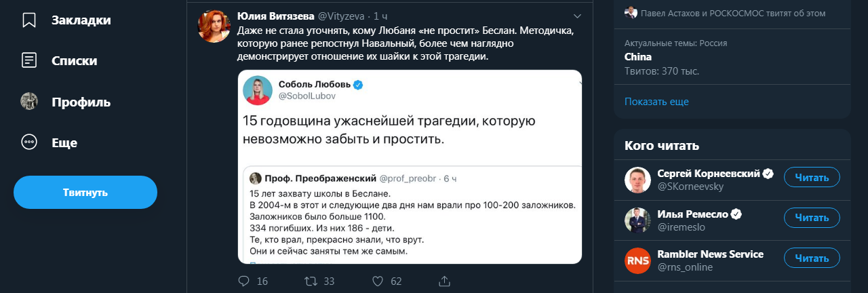
Task: Retweet the Юлия Витязева tweet
Action: [311, 281]
